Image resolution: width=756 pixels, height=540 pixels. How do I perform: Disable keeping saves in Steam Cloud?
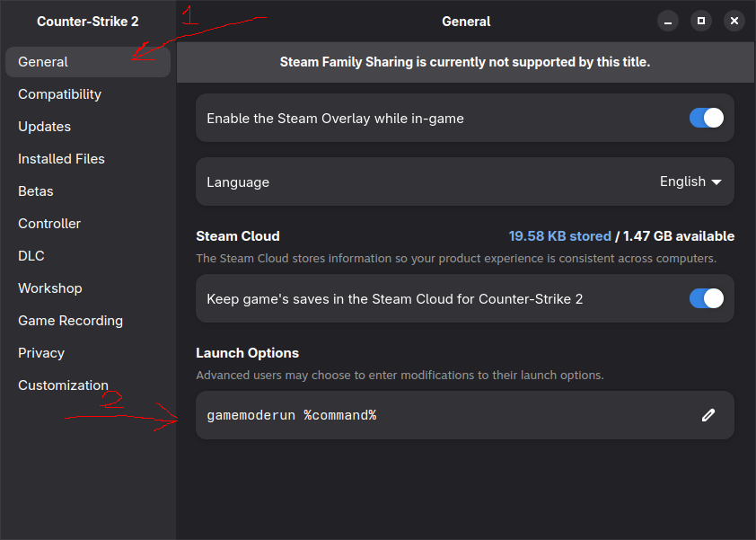(707, 298)
